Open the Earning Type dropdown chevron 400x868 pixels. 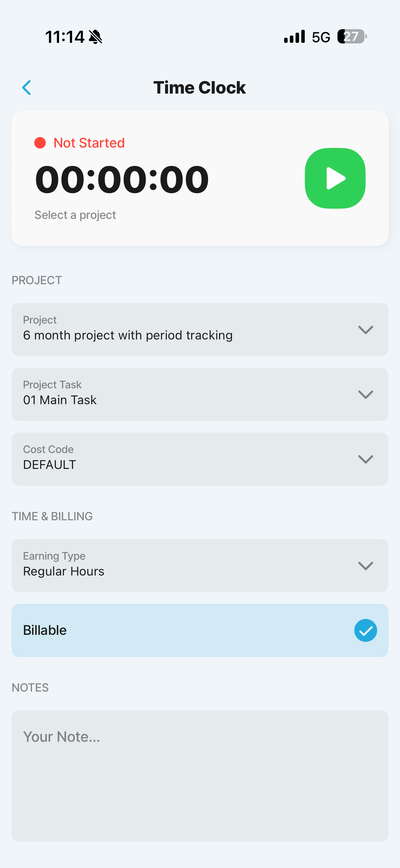click(x=365, y=565)
